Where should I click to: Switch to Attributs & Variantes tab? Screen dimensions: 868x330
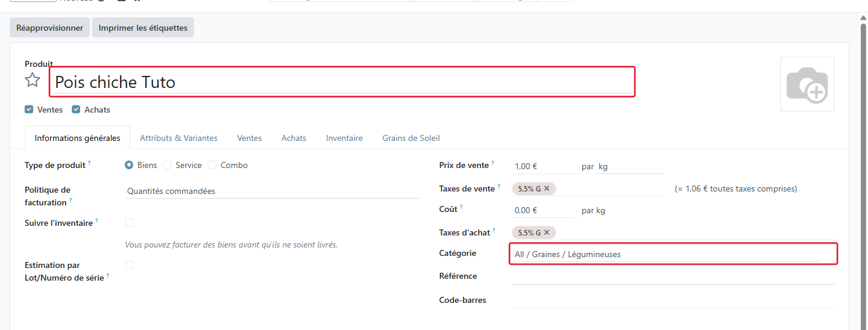(x=178, y=138)
